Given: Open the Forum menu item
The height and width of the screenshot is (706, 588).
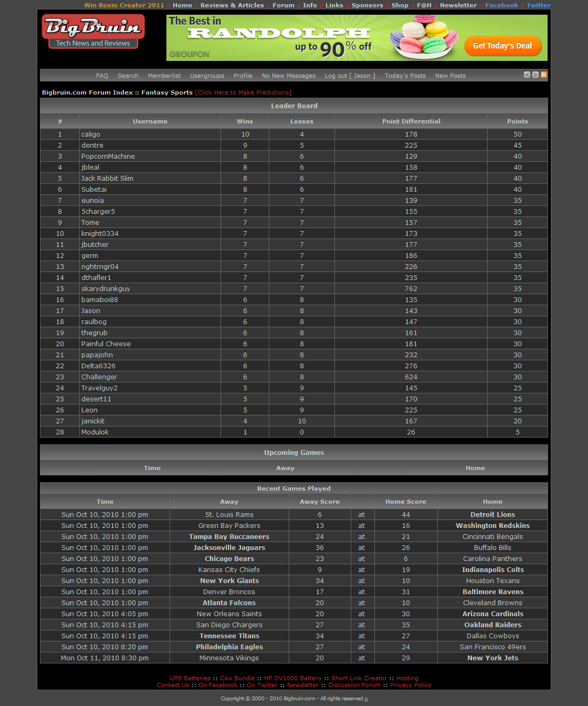Looking at the screenshot, I should tap(283, 5).
